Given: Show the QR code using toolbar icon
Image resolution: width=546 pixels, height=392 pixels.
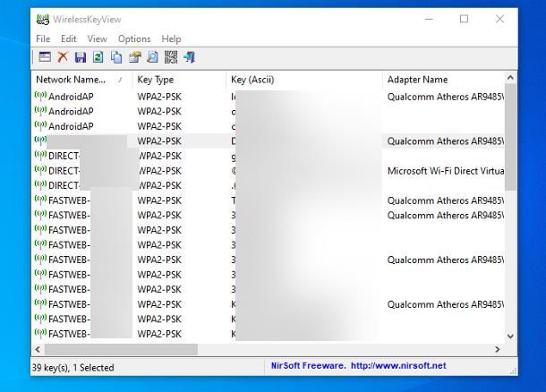Looking at the screenshot, I should click(x=171, y=57).
